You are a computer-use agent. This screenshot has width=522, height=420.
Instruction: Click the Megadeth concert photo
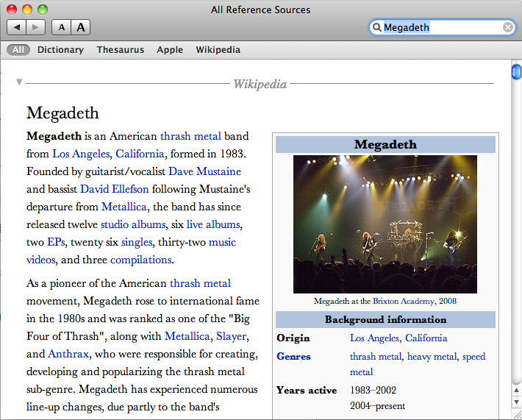(385, 224)
